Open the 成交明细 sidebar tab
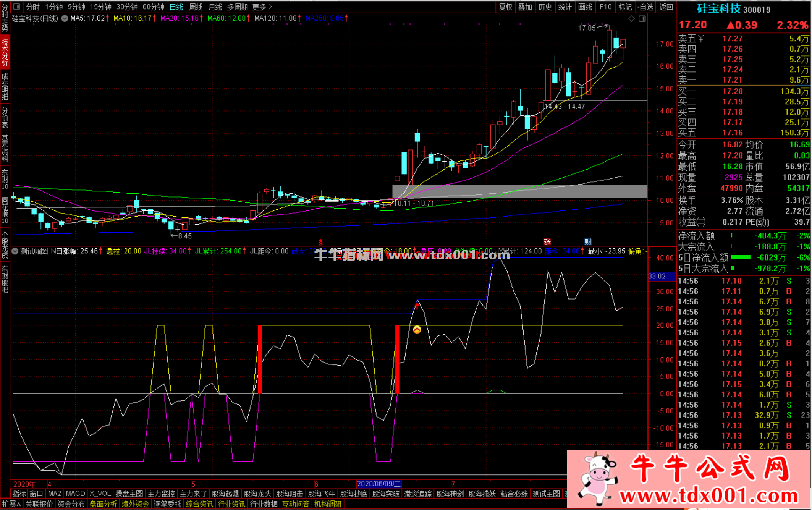Viewport: 812px width, 510px height. click(x=5, y=87)
